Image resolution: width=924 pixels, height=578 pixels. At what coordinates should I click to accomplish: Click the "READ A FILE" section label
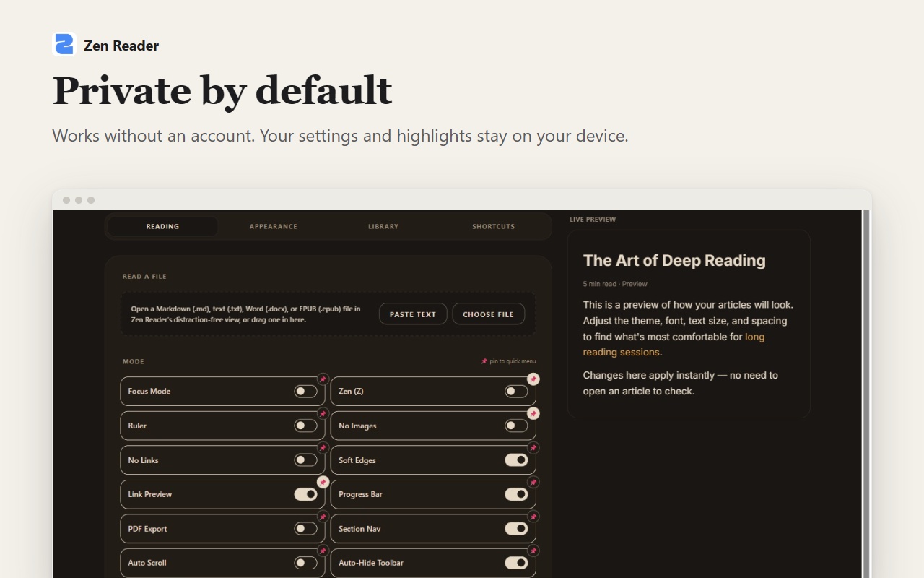click(144, 277)
